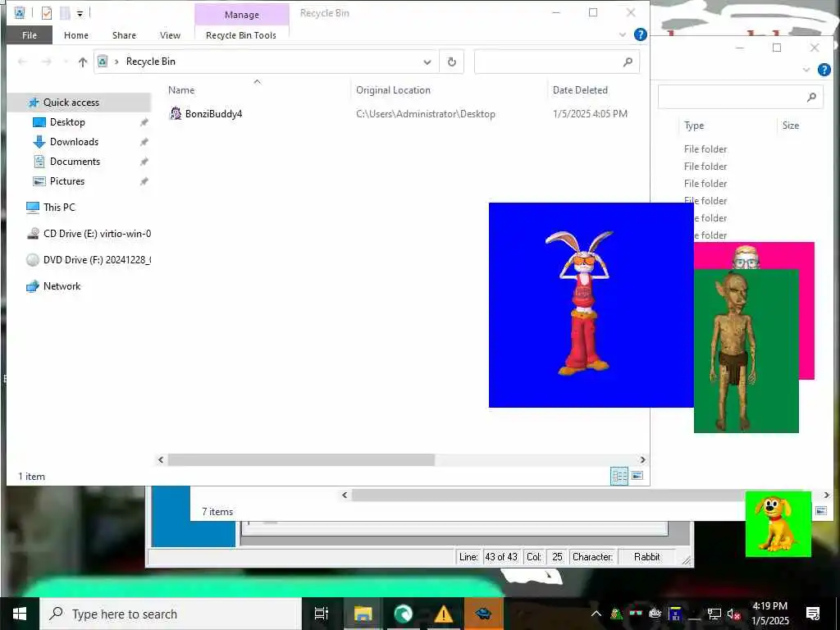Open DVD Drive (F:) in navigation pane

pyautogui.click(x=97, y=260)
